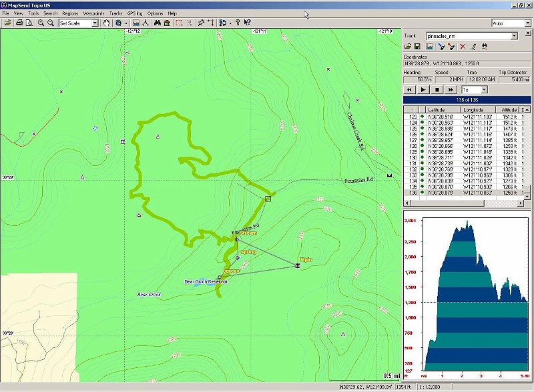Click the blue upload-to-GPS track icon
Image resolution: width=534 pixels, height=392 pixels.
(x=441, y=46)
